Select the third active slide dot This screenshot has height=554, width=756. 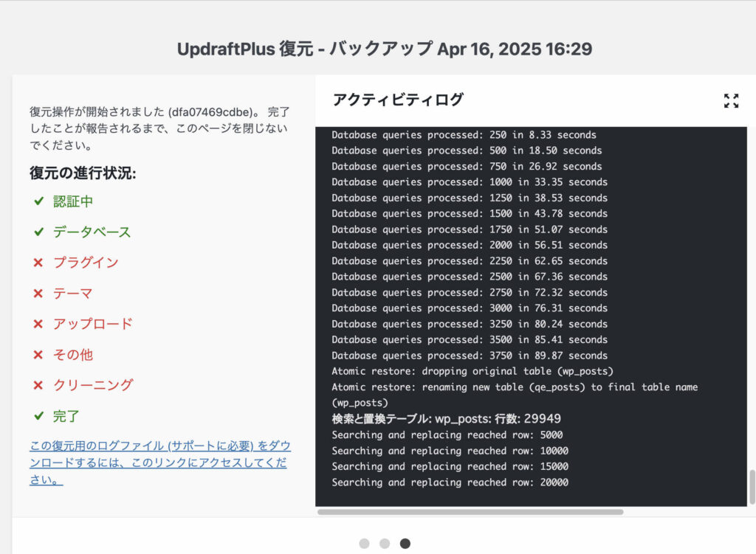click(405, 544)
